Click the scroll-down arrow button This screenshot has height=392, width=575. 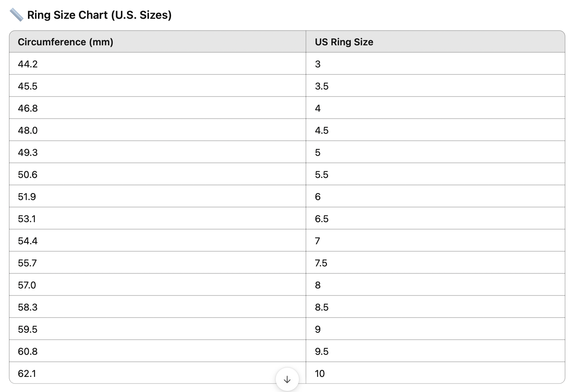[x=287, y=379]
